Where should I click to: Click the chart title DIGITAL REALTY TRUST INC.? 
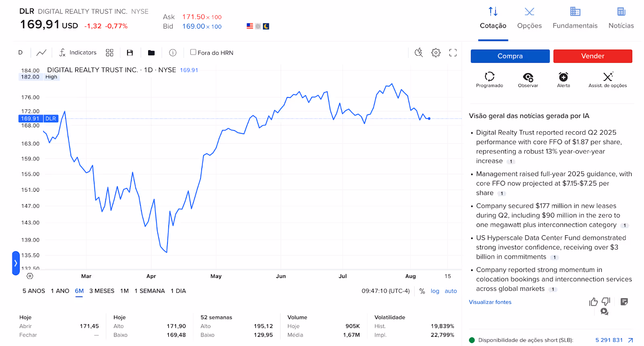(x=93, y=70)
